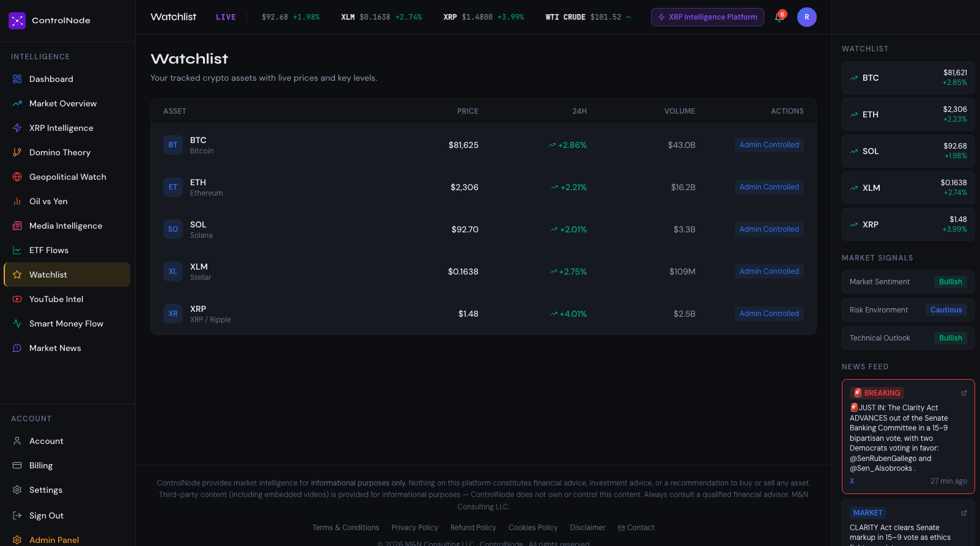Select the XRP card in right watchlist

908,224
